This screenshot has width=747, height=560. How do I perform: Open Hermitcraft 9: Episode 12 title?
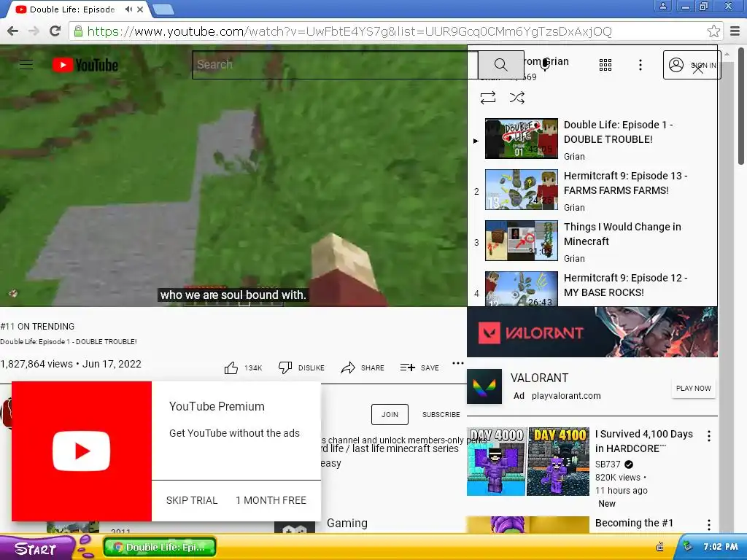click(x=625, y=285)
